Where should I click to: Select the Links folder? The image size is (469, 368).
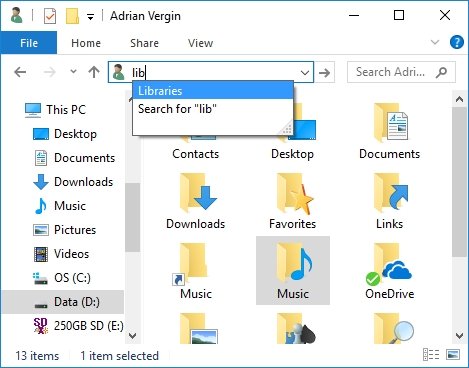tap(389, 202)
